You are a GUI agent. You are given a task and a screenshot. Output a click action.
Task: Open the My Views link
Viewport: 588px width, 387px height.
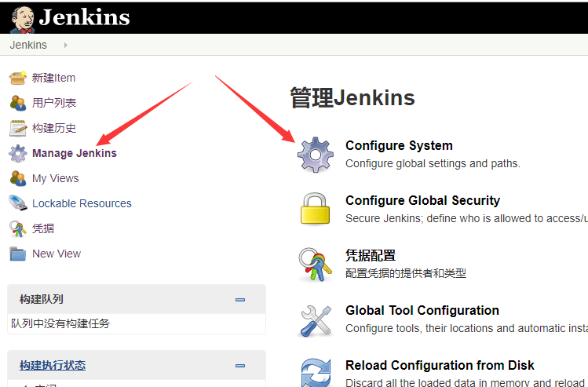tap(56, 178)
